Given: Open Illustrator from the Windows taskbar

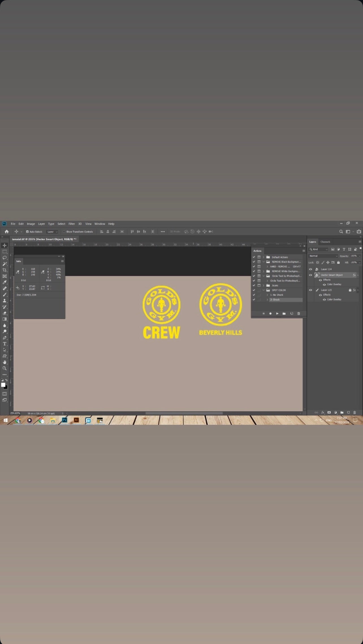Looking at the screenshot, I should 76,420.
